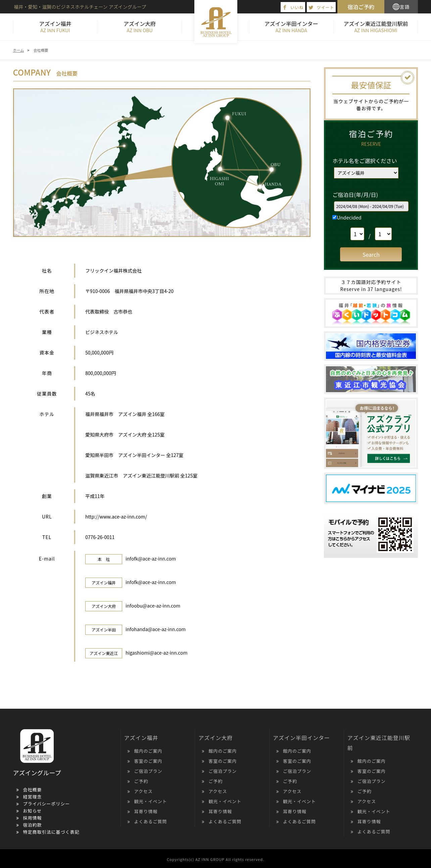This screenshot has width=431, height=868.
Task: Open the first guest count dropdown
Action: point(357,234)
